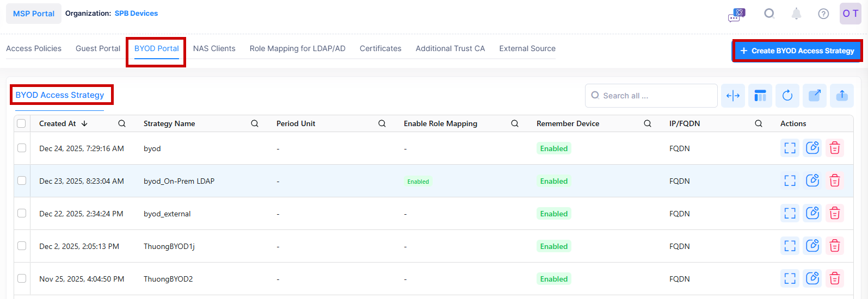The width and height of the screenshot is (868, 299).
Task: Click the export external arrow icon
Action: click(815, 96)
